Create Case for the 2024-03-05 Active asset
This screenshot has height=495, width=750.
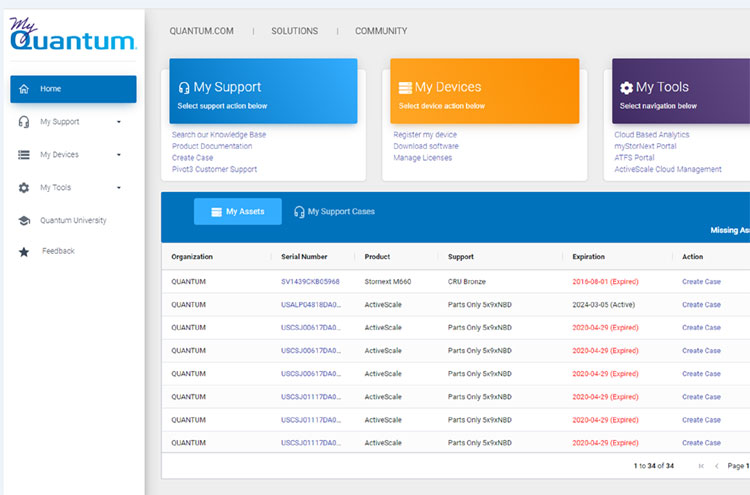[x=701, y=305]
